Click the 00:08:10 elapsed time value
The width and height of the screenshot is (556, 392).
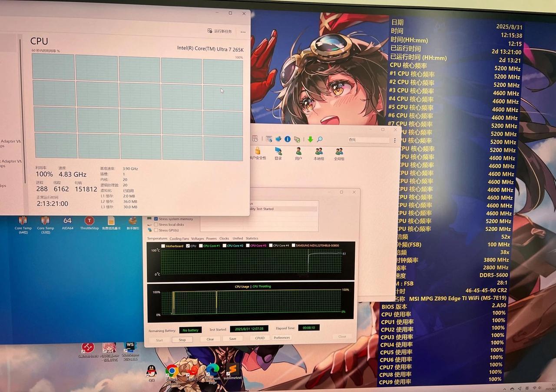(x=309, y=328)
